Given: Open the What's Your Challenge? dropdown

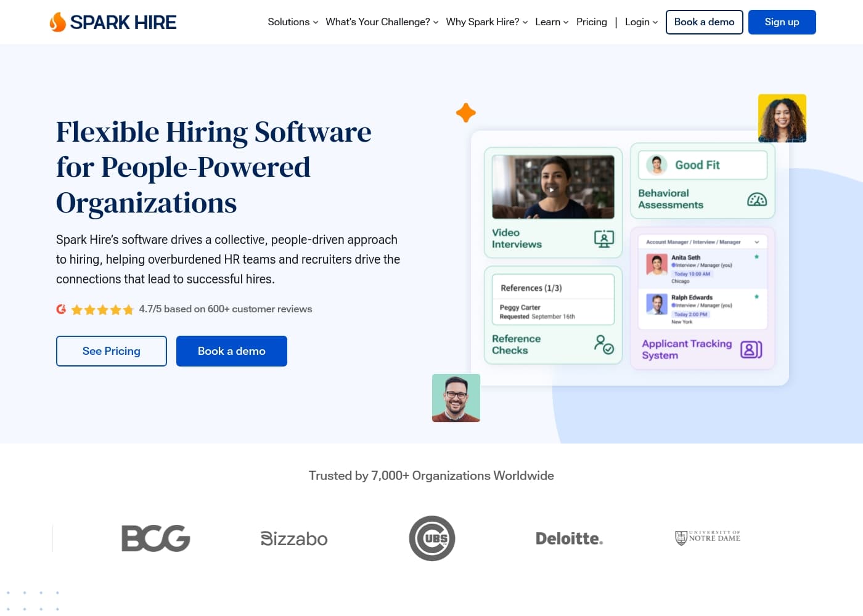Looking at the screenshot, I should click(382, 22).
